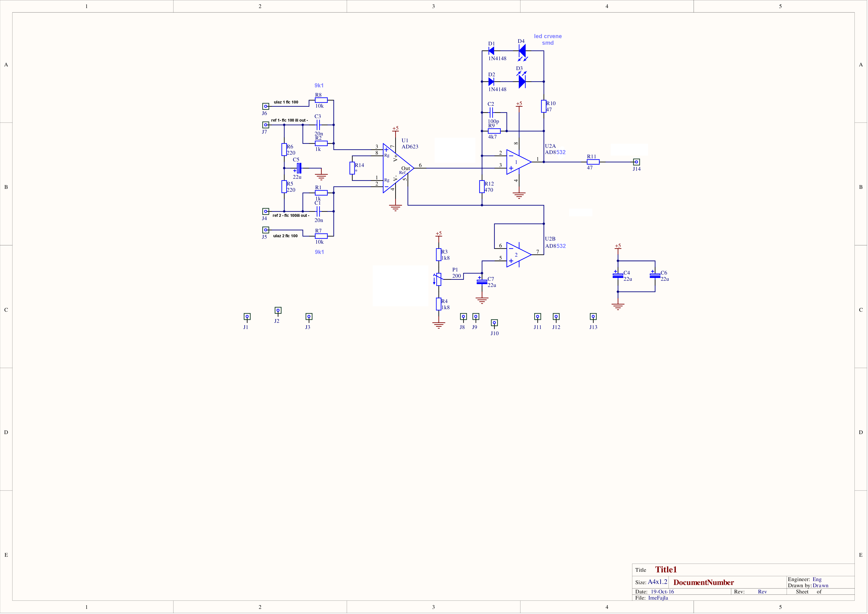Select the 'ulaz 1 flc 100' net label
This screenshot has height=614, width=868.
(286, 102)
